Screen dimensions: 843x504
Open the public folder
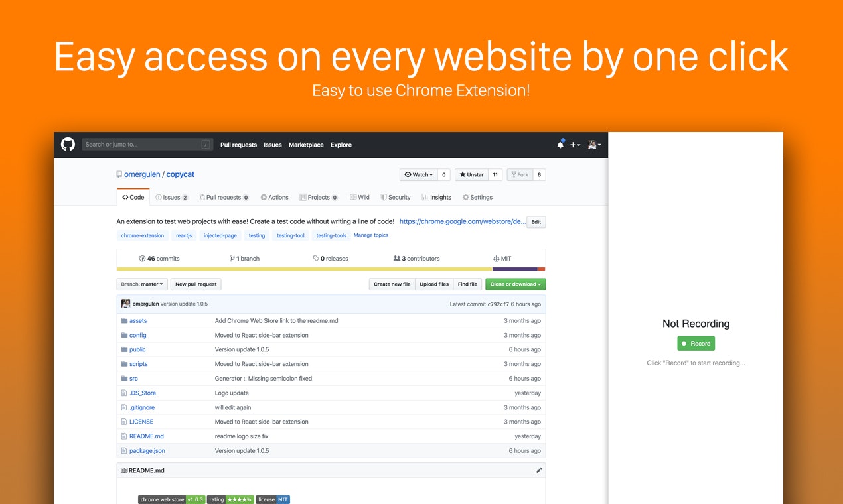[x=137, y=349]
